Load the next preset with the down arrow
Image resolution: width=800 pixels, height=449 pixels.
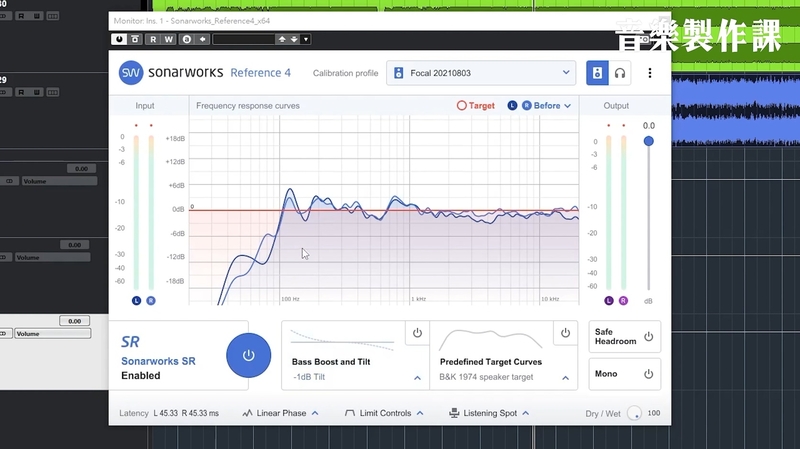pos(294,39)
